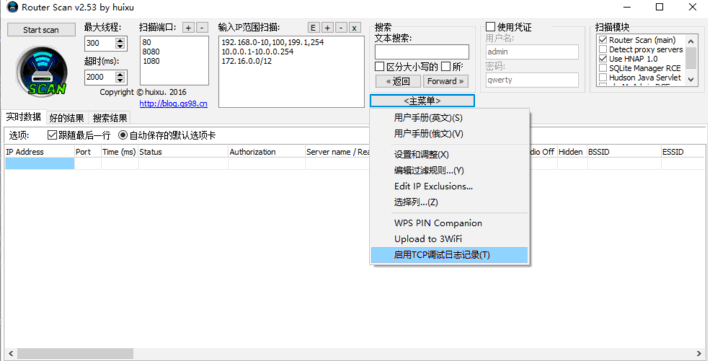The height and width of the screenshot is (362, 709).
Task: Decrease max threads with down arrow
Action: [120, 46]
